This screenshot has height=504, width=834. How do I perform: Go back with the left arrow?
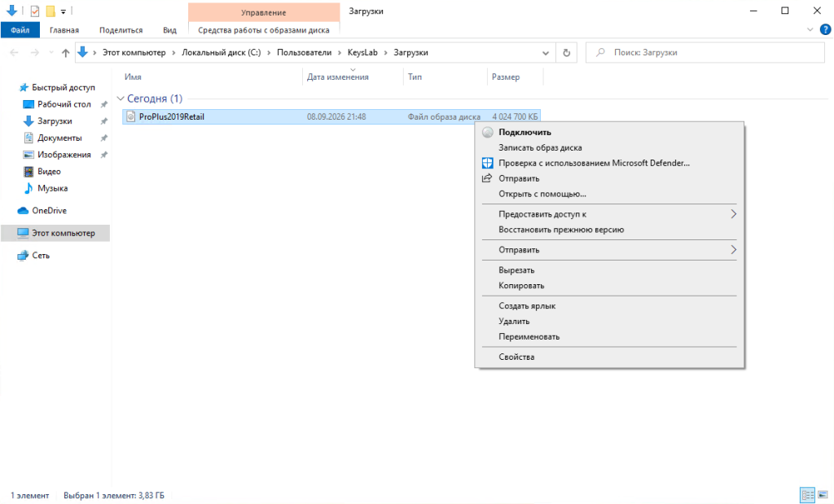(x=15, y=53)
